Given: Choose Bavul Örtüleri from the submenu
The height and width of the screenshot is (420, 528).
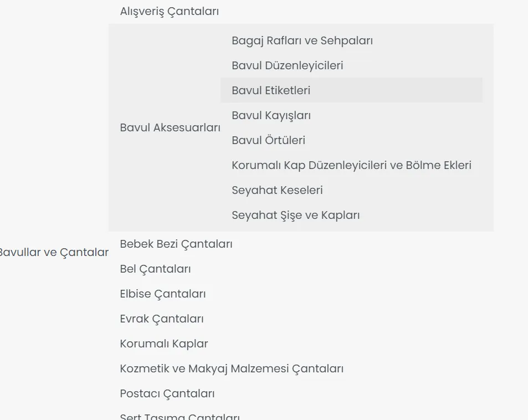Looking at the screenshot, I should 268,140.
